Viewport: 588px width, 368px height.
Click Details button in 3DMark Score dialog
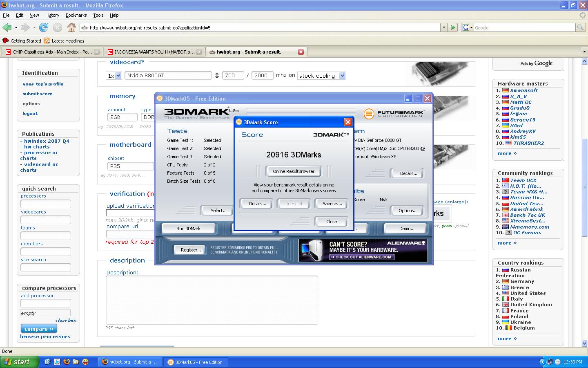257,204
